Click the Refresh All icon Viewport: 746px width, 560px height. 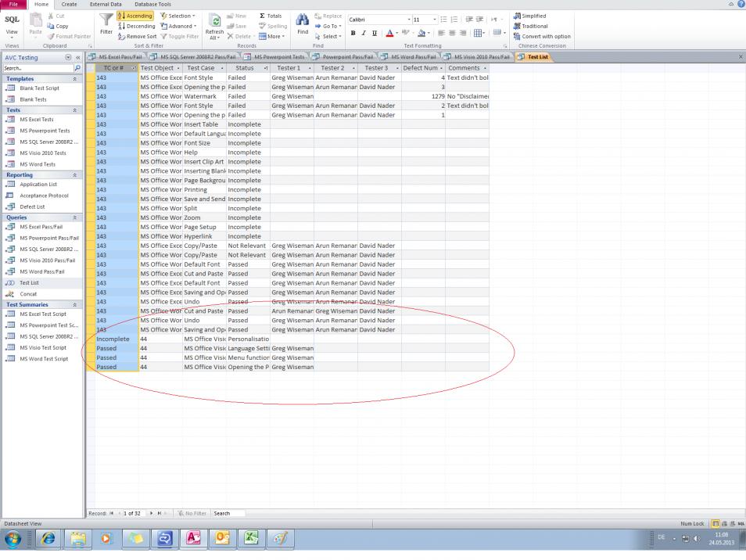[214, 27]
